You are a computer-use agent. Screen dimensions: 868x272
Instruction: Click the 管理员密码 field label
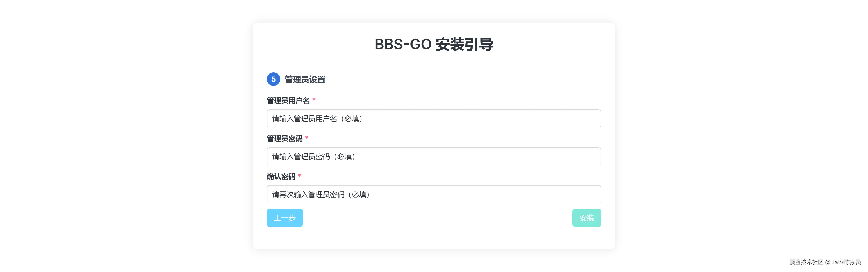pyautogui.click(x=284, y=139)
